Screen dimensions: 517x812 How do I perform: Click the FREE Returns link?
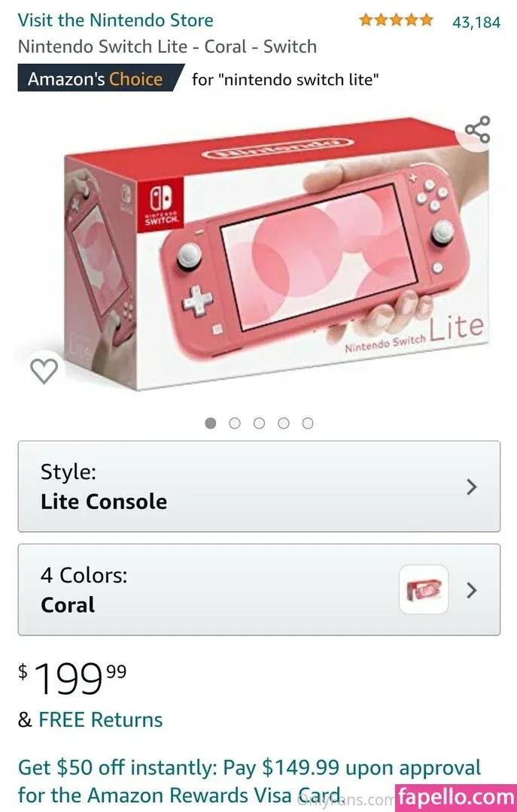101,720
